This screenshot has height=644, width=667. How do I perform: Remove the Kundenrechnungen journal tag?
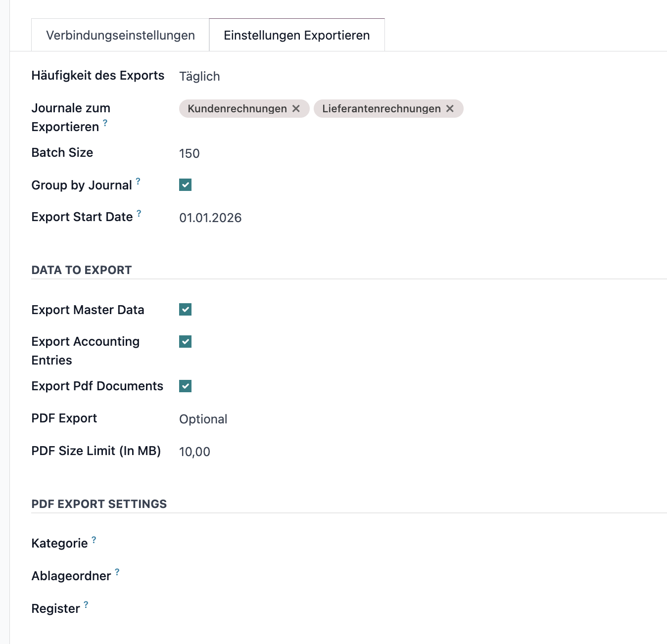(296, 109)
